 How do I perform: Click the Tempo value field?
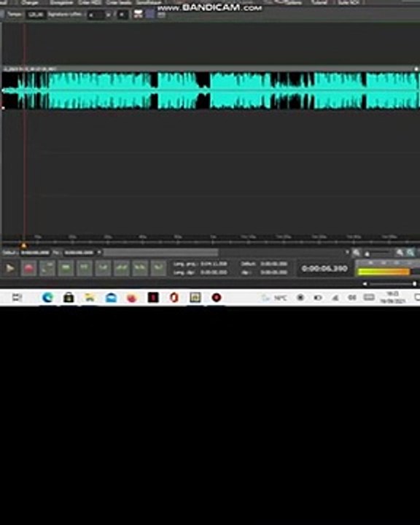click(x=36, y=15)
